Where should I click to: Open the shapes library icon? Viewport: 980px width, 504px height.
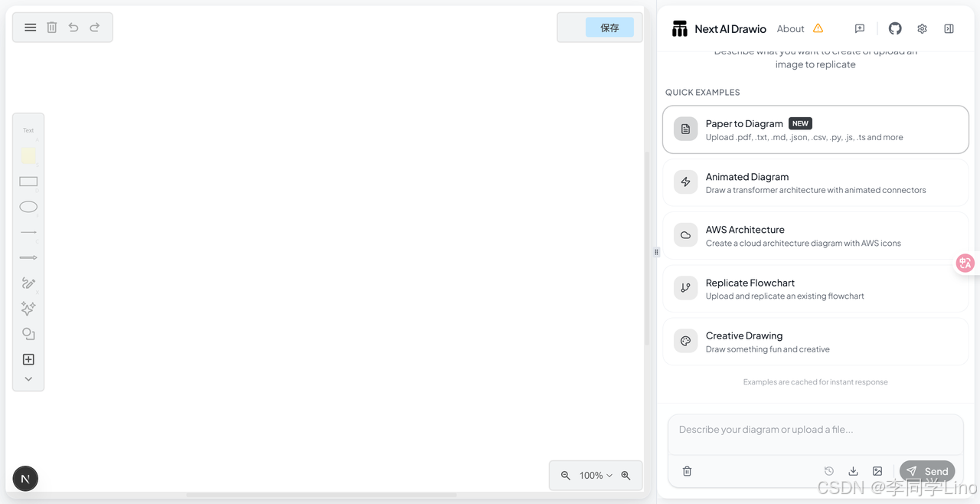(x=28, y=334)
